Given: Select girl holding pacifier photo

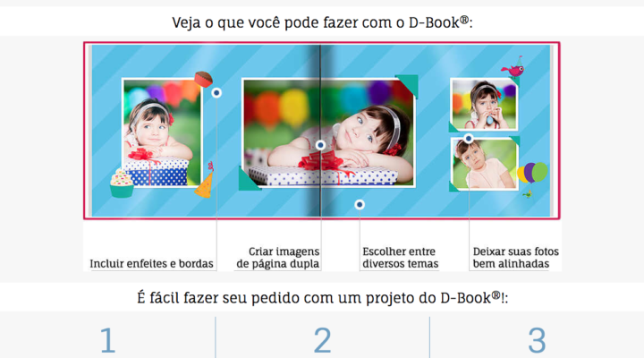Looking at the screenshot, I should (x=484, y=104).
